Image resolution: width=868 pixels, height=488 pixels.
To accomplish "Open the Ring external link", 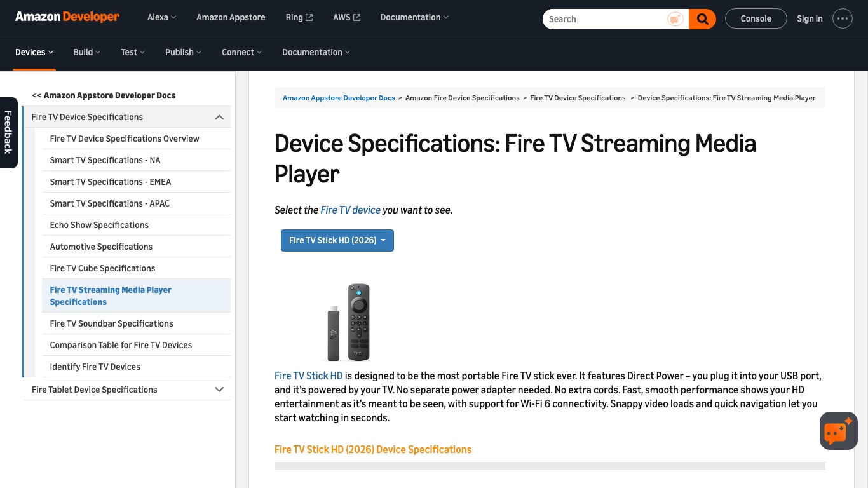I will click(x=299, y=17).
